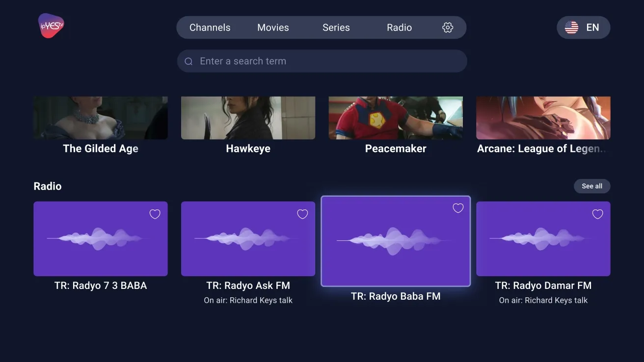Favorite Radyo Damar FM with heart icon
Screen dimensions: 644x362
[x=597, y=214]
